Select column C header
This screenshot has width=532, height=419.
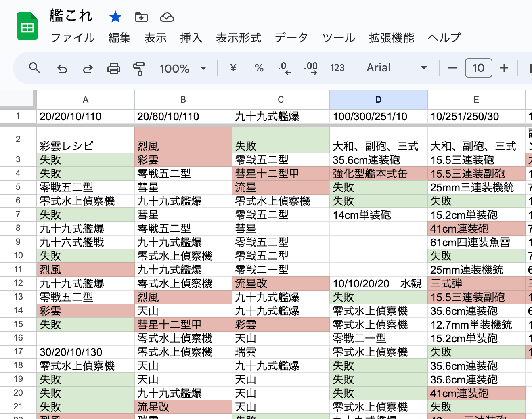pos(281,100)
